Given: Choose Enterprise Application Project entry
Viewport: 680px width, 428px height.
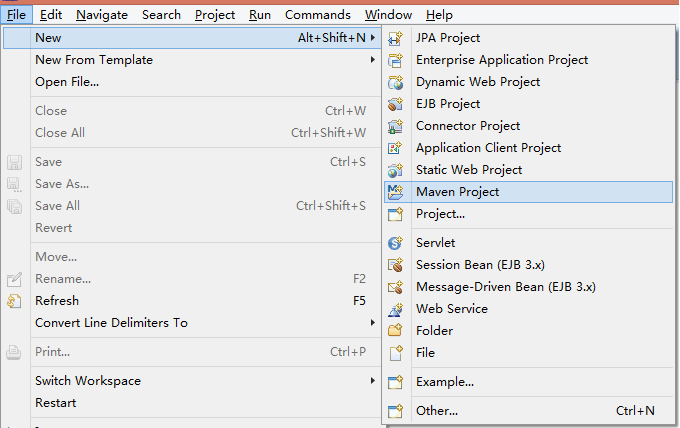Looking at the screenshot, I should (x=528, y=60).
